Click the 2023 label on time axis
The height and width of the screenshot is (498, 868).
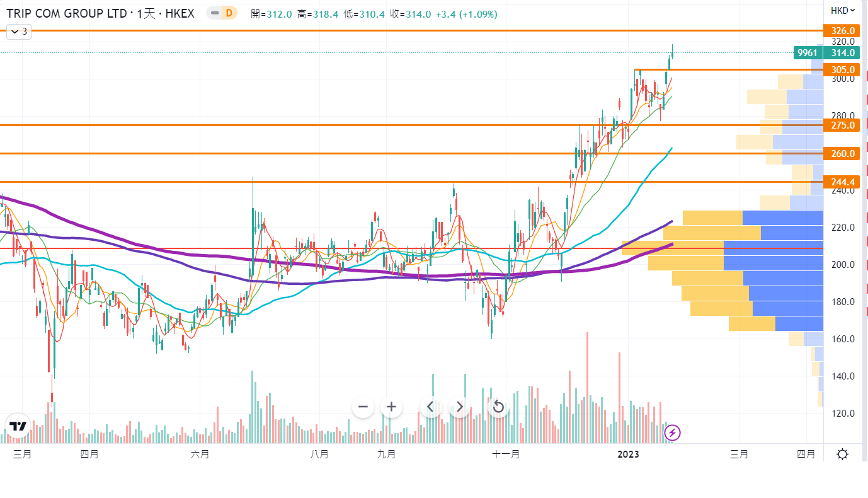pos(628,454)
